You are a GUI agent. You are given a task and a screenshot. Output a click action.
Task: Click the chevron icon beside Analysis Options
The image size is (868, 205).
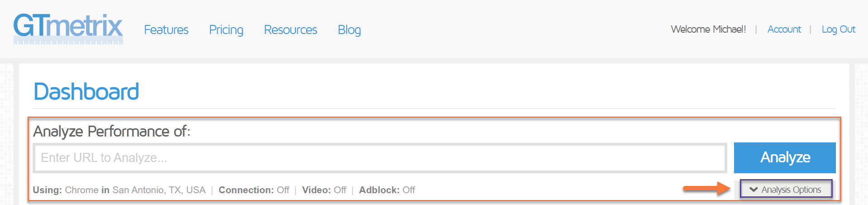pos(753,190)
